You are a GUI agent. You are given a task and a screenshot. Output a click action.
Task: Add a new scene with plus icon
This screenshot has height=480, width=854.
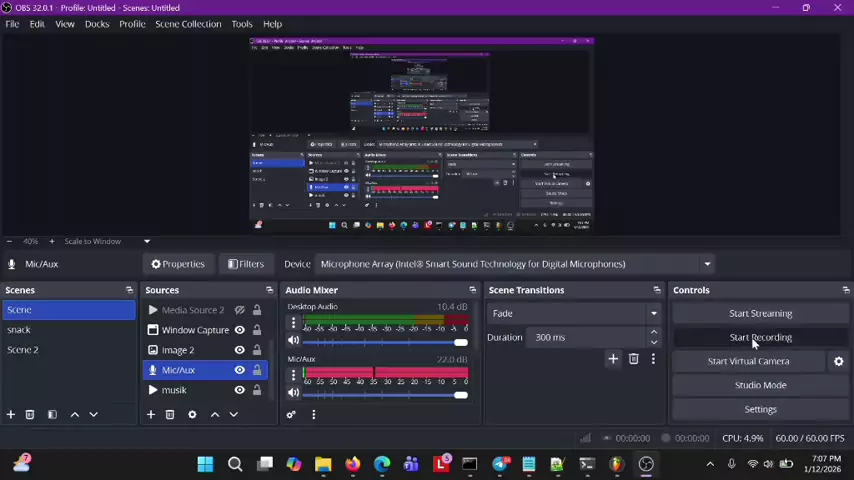[x=11, y=414]
